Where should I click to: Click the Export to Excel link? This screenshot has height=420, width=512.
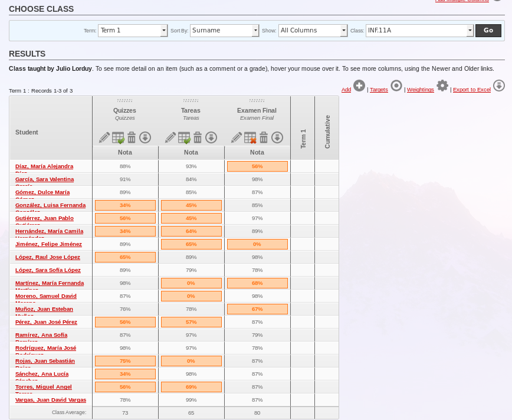pos(472,90)
